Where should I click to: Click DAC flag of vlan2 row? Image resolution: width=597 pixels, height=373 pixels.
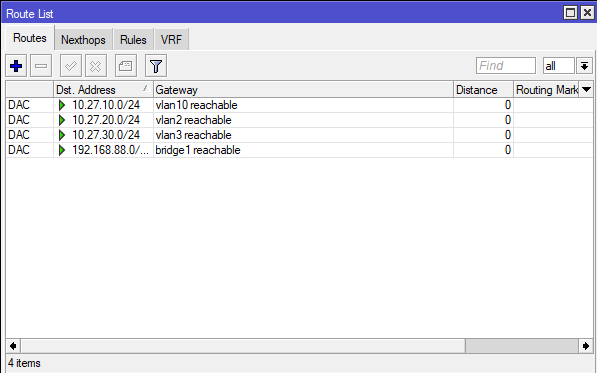tap(19, 120)
